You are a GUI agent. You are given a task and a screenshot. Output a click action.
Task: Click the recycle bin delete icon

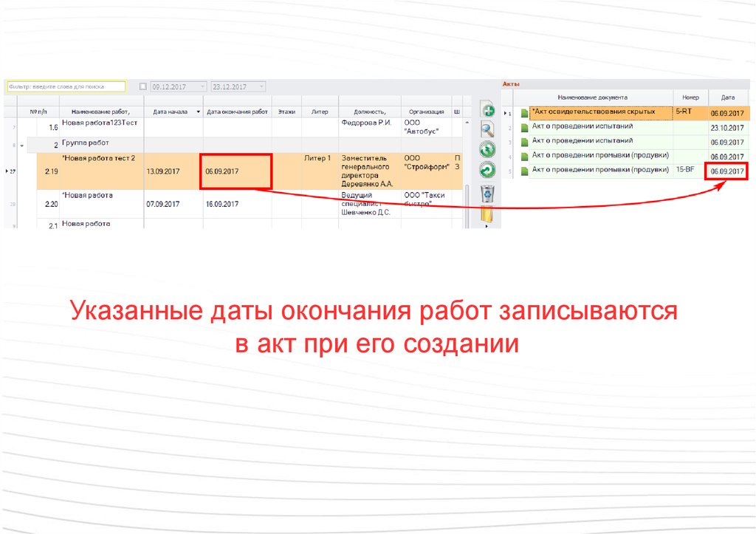(x=487, y=194)
